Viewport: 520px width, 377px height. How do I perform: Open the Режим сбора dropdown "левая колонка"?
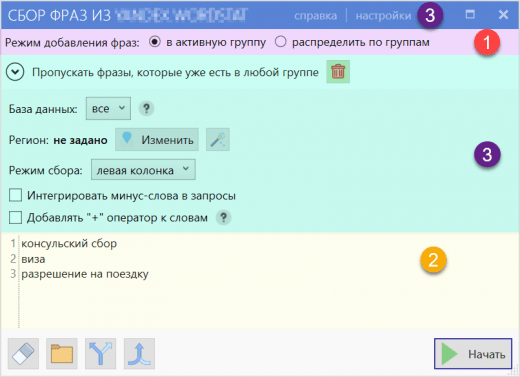143,170
